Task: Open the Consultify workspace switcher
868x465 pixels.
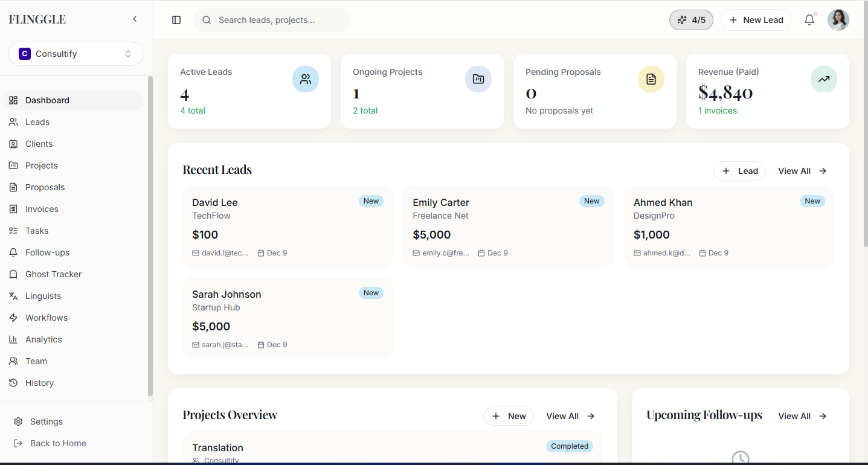Action: point(75,53)
